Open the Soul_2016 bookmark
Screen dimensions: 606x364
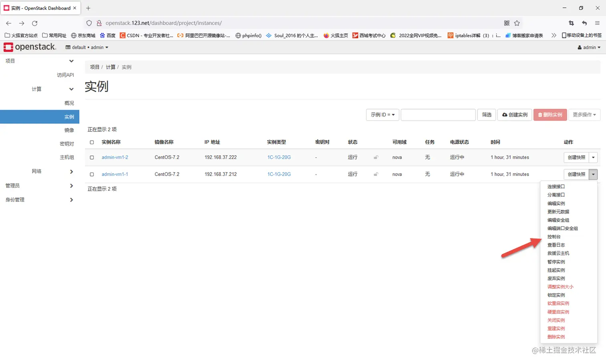[292, 35]
